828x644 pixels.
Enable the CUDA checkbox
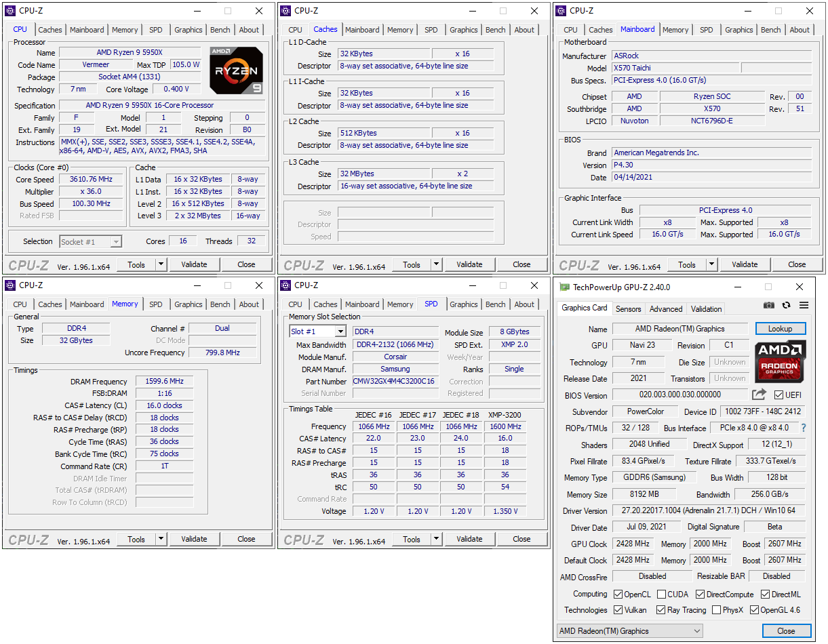661,595
